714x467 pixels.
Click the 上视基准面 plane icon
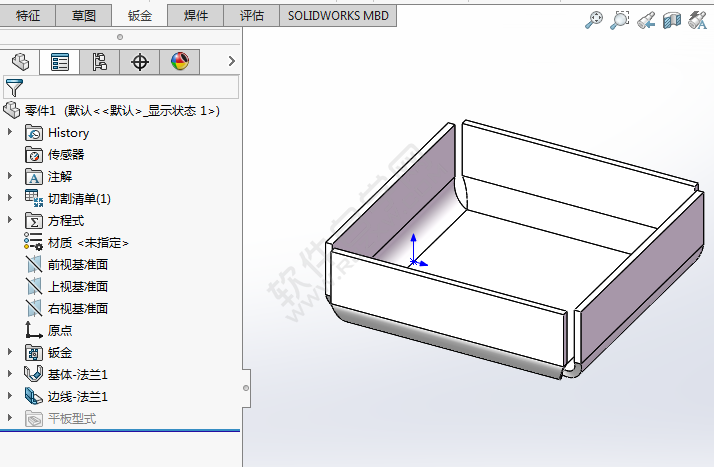[34, 286]
